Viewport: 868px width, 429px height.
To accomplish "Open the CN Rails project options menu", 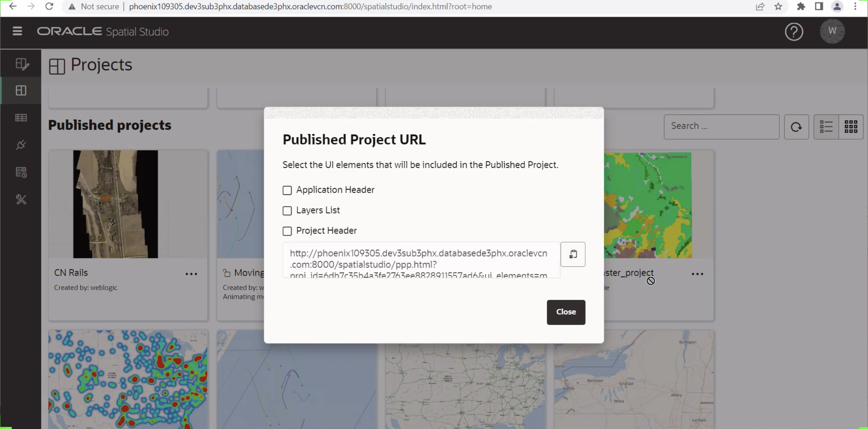I will point(191,274).
